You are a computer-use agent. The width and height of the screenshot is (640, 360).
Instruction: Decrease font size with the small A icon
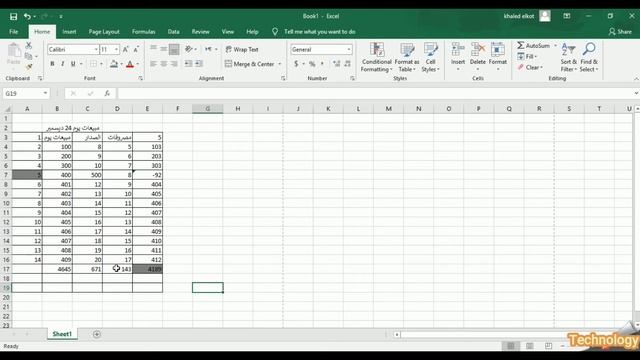pos(136,49)
